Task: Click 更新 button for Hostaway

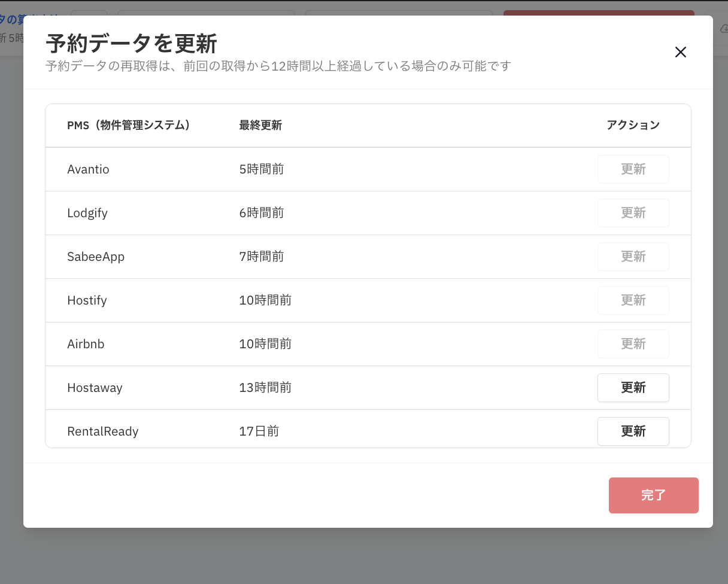Action: [633, 388]
